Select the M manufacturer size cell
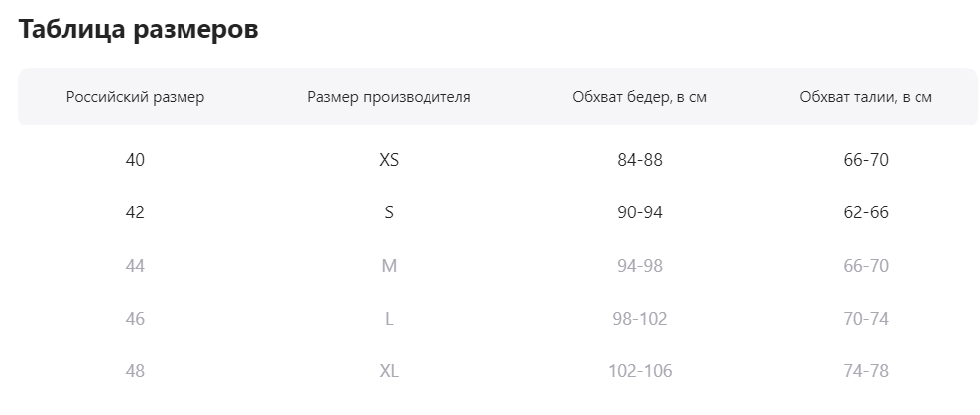 [389, 265]
